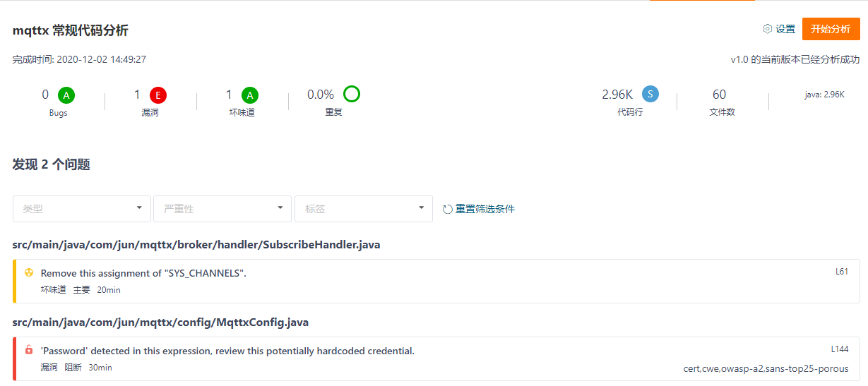Open the 标签 tags dropdown

click(364, 209)
